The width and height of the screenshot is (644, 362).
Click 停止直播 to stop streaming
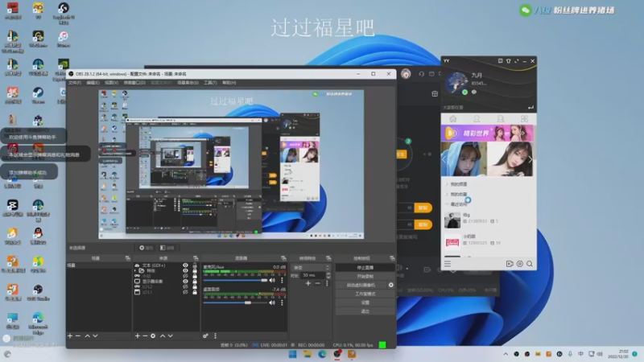(365, 268)
